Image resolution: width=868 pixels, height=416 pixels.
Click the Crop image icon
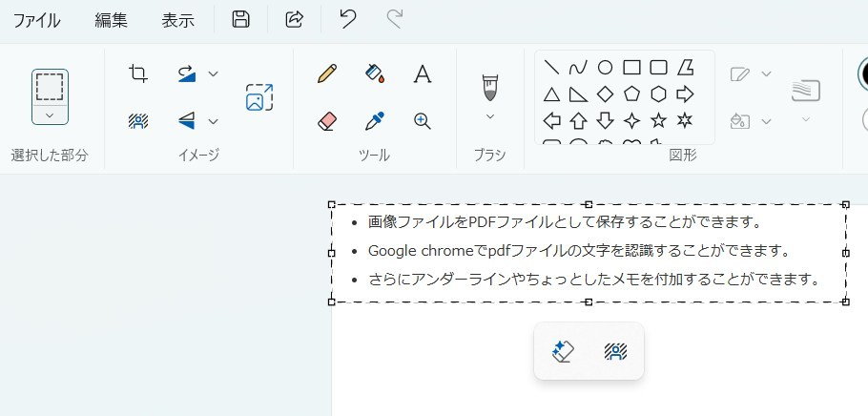(138, 73)
